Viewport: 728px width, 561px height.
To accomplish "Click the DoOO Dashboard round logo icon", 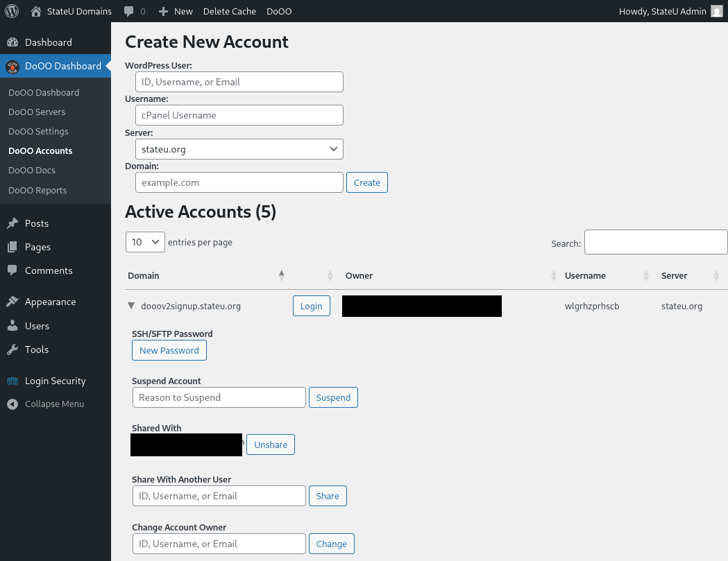I will pos(12,67).
